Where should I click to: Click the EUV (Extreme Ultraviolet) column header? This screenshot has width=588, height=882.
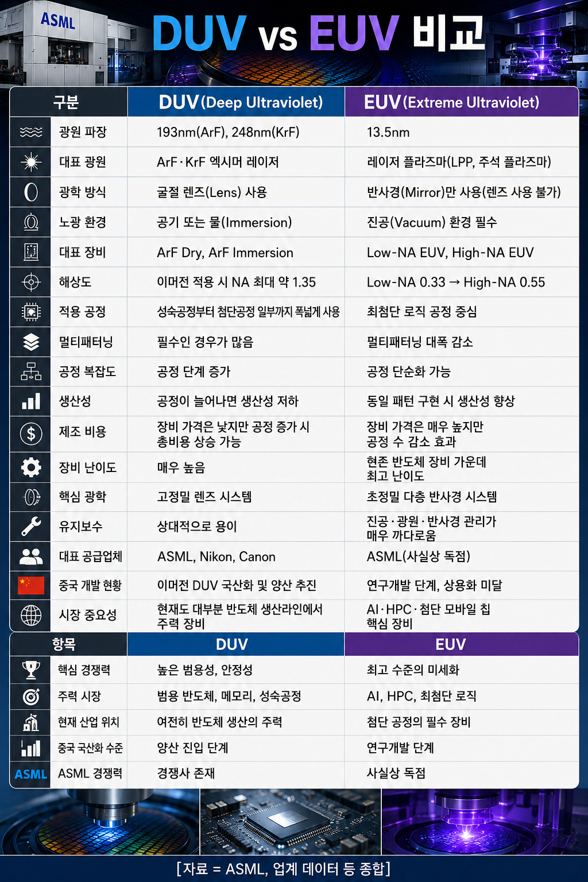pyautogui.click(x=462, y=102)
